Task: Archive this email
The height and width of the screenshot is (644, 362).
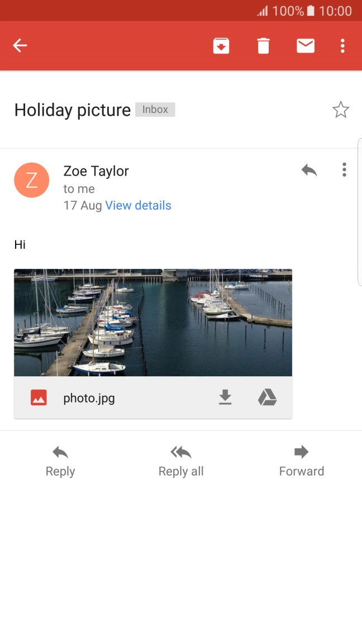Action: (221, 45)
